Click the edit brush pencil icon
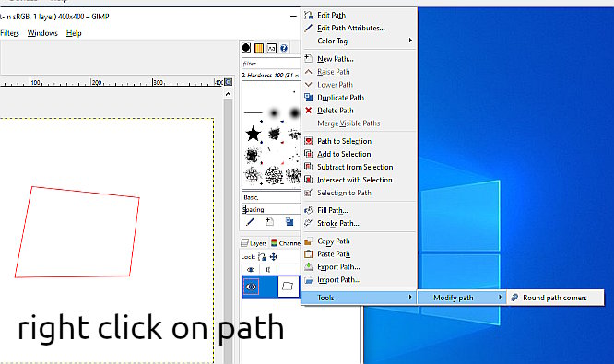This screenshot has height=364, width=614. (250, 222)
